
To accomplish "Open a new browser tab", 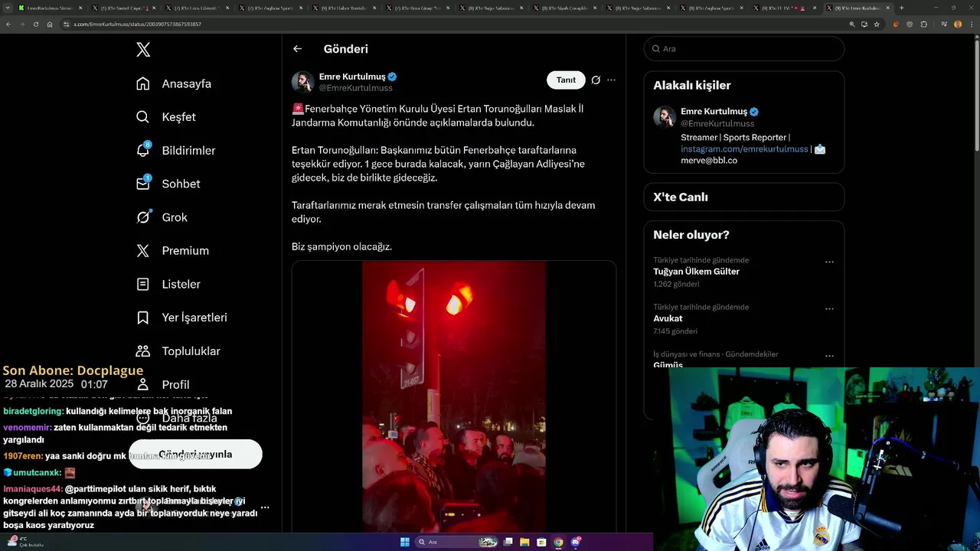I will point(901,8).
